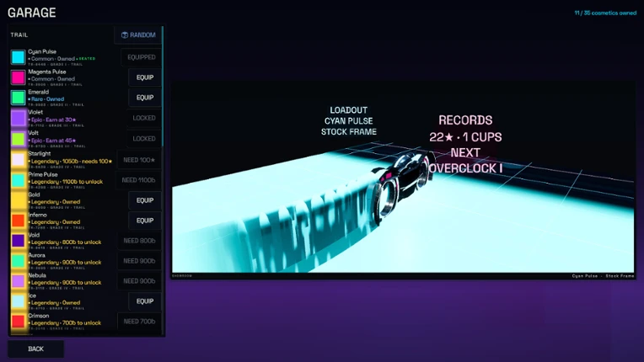Click the trail list scrollbar
Screen dimensions: 644x362
(163, 86)
